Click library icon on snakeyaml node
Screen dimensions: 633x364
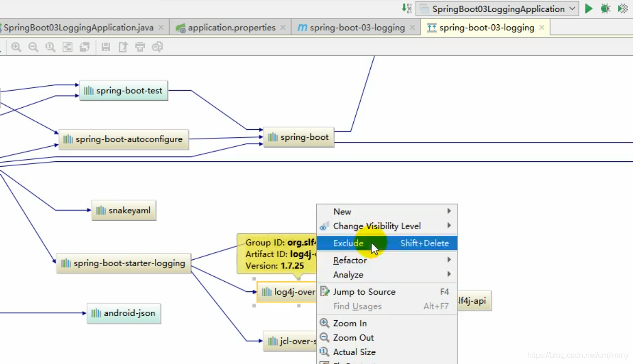[x=101, y=211]
